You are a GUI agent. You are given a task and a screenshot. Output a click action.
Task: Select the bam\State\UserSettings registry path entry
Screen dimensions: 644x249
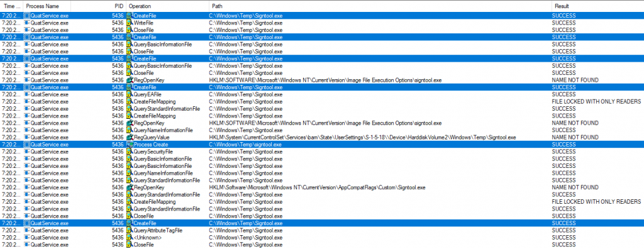[x=362, y=137]
